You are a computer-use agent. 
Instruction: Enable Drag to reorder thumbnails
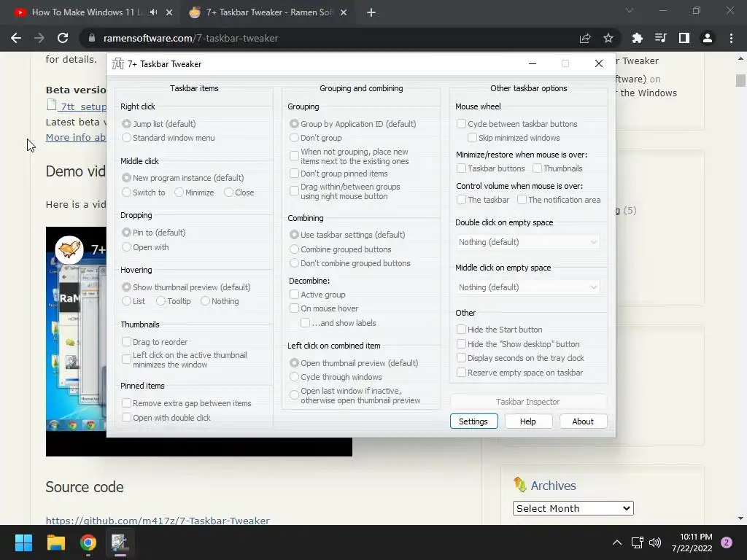(x=155, y=342)
